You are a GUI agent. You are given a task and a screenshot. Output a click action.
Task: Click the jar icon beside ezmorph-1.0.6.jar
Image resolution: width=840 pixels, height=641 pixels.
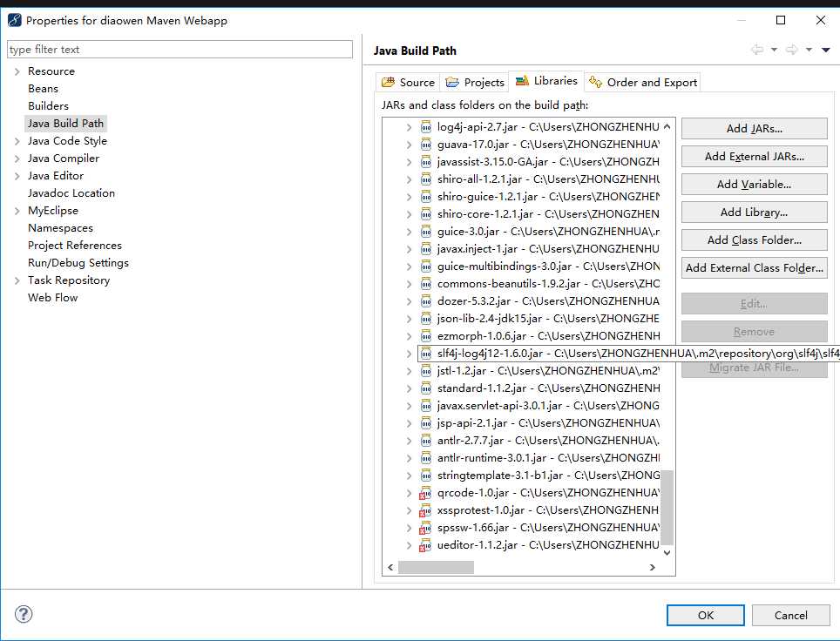[x=426, y=336]
